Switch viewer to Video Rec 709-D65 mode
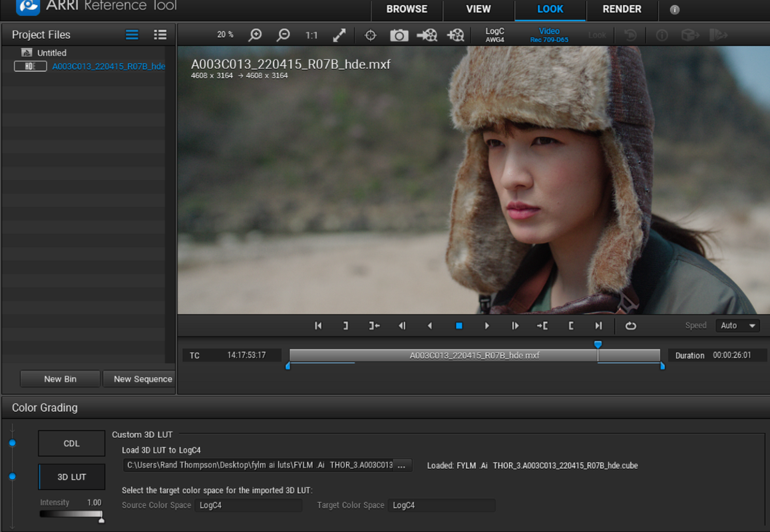770x532 pixels. [x=549, y=35]
